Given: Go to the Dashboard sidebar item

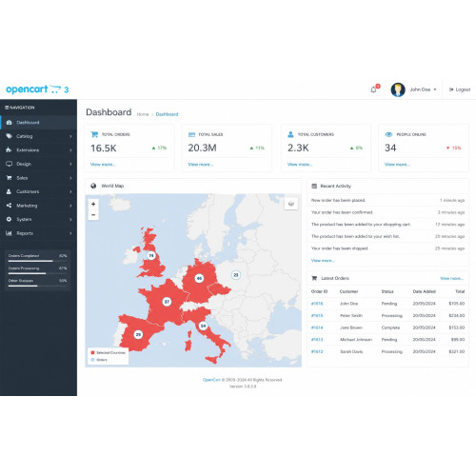Looking at the screenshot, I should coord(38,123).
